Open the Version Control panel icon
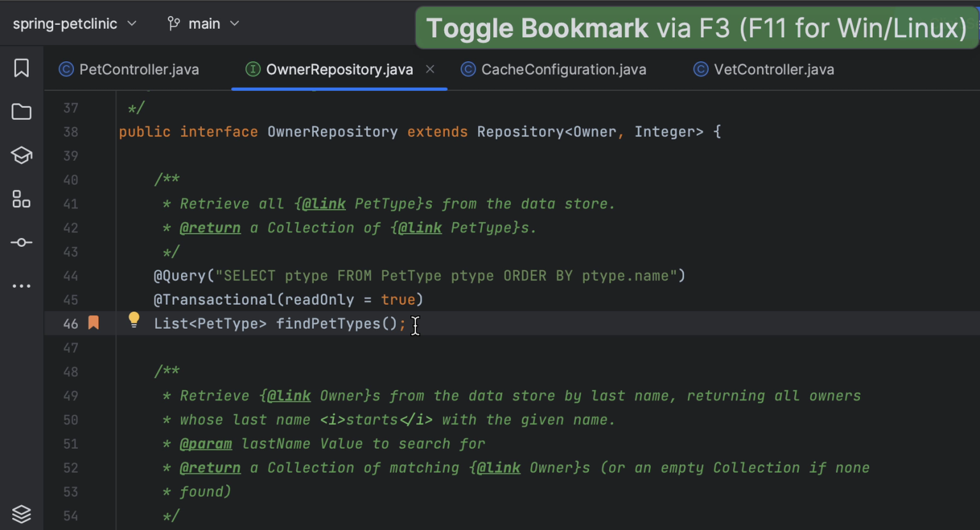The width and height of the screenshot is (980, 530). coord(21,242)
